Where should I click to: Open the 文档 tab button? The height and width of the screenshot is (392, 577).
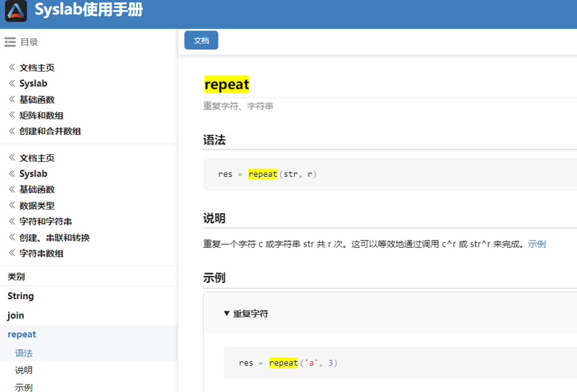click(x=201, y=40)
